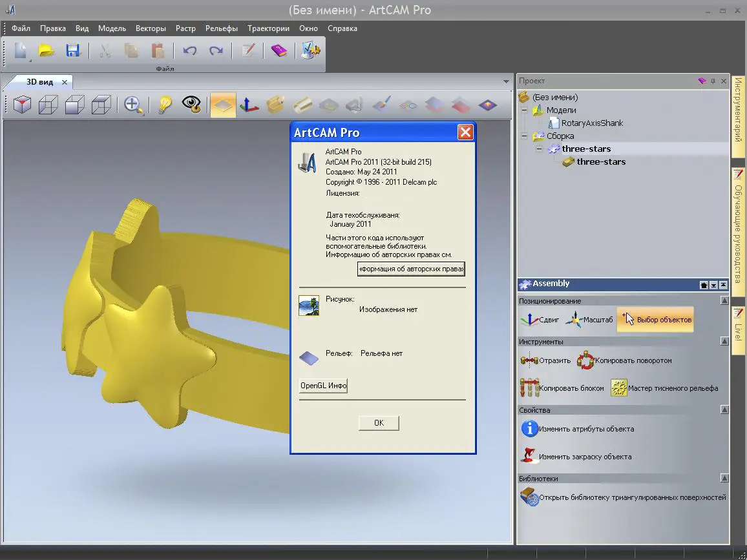Collapse the Позиционирование section
This screenshot has width=747, height=560.
[x=724, y=300]
